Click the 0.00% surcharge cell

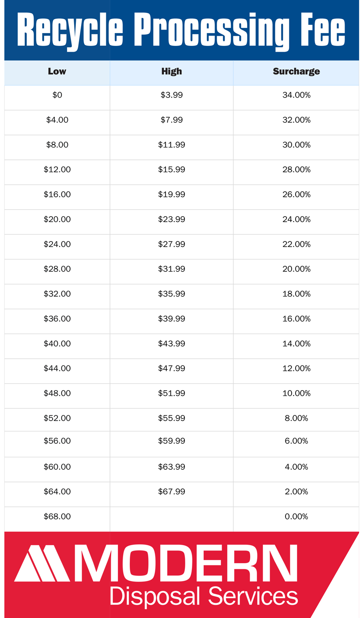(296, 516)
